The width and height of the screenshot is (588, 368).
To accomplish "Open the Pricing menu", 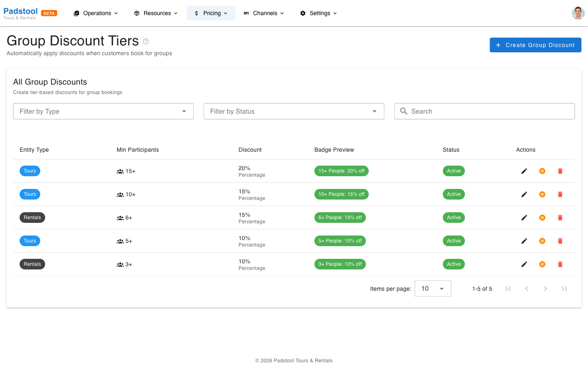I will (x=211, y=13).
